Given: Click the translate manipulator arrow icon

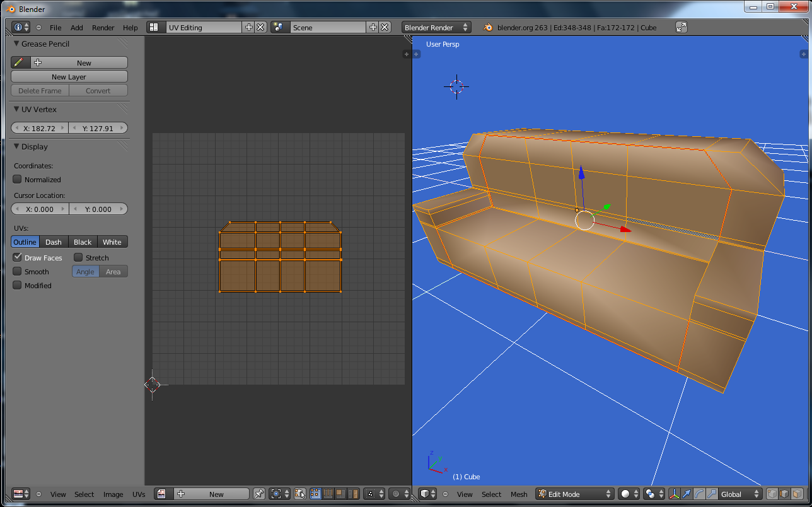Looking at the screenshot, I should pyautogui.click(x=687, y=494).
